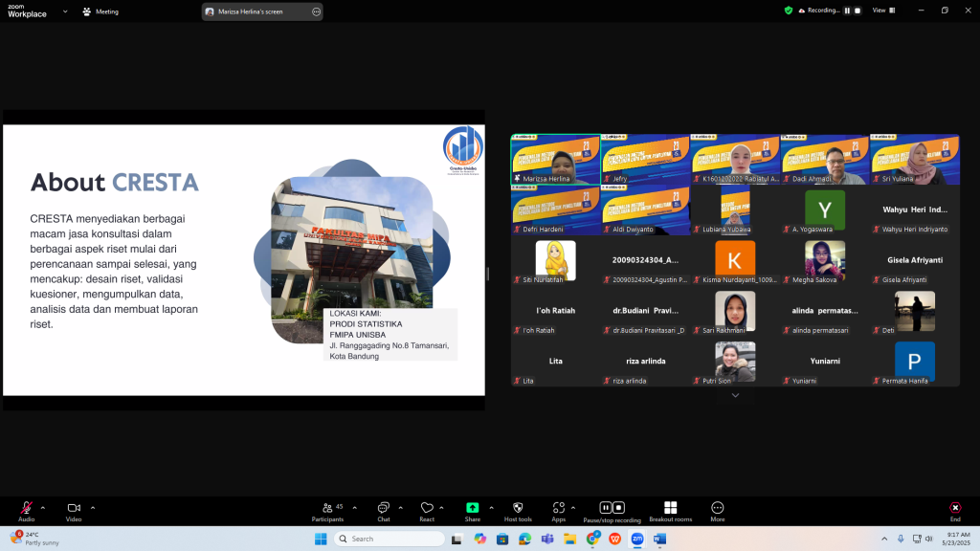Expand the React options arrow
Image resolution: width=980 pixels, height=551 pixels.
click(441, 508)
